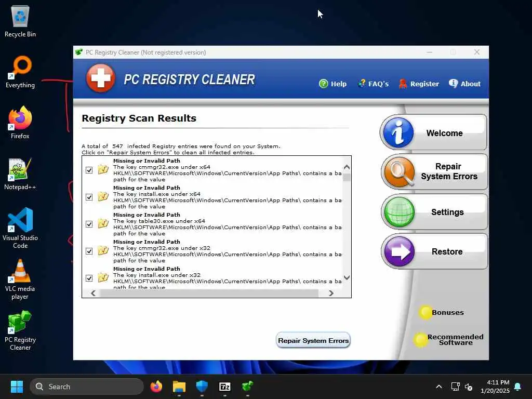Image resolution: width=532 pixels, height=399 pixels.
Task: Click results list scroll down arrow
Action: (x=347, y=277)
